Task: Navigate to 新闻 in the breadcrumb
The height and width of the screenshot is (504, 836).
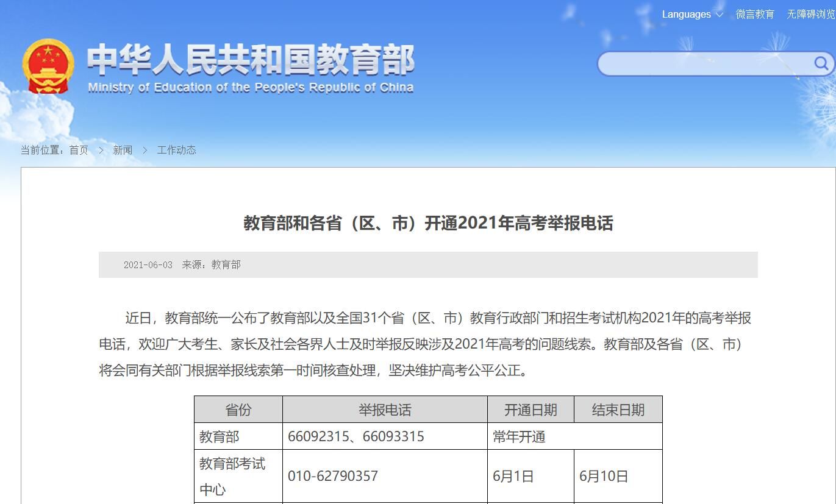Action: point(123,150)
